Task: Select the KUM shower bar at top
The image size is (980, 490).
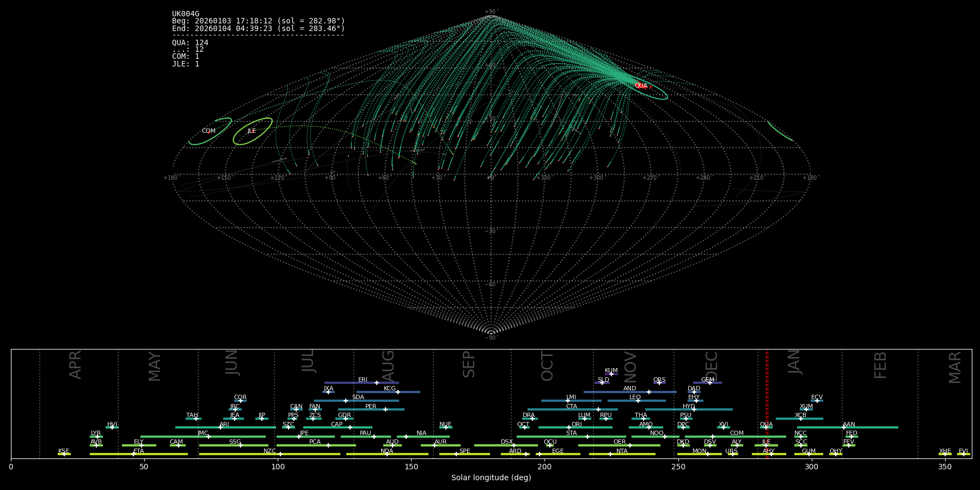Action: point(611,374)
